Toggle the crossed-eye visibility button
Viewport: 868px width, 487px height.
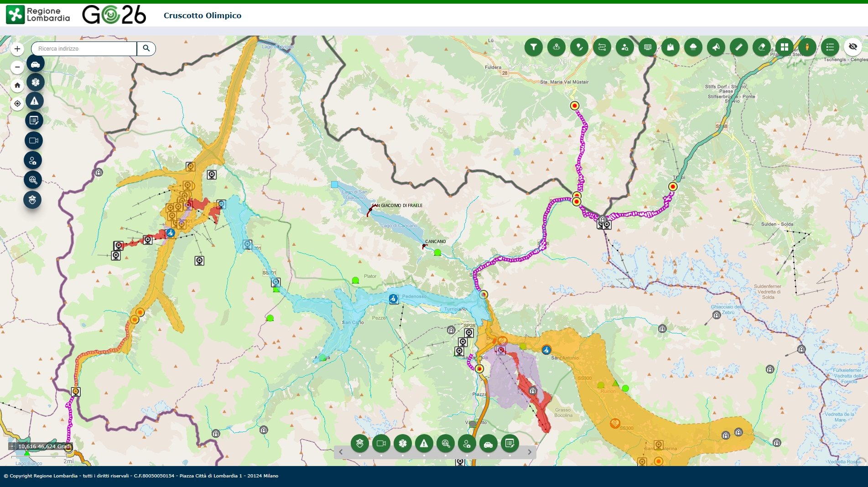(x=852, y=47)
